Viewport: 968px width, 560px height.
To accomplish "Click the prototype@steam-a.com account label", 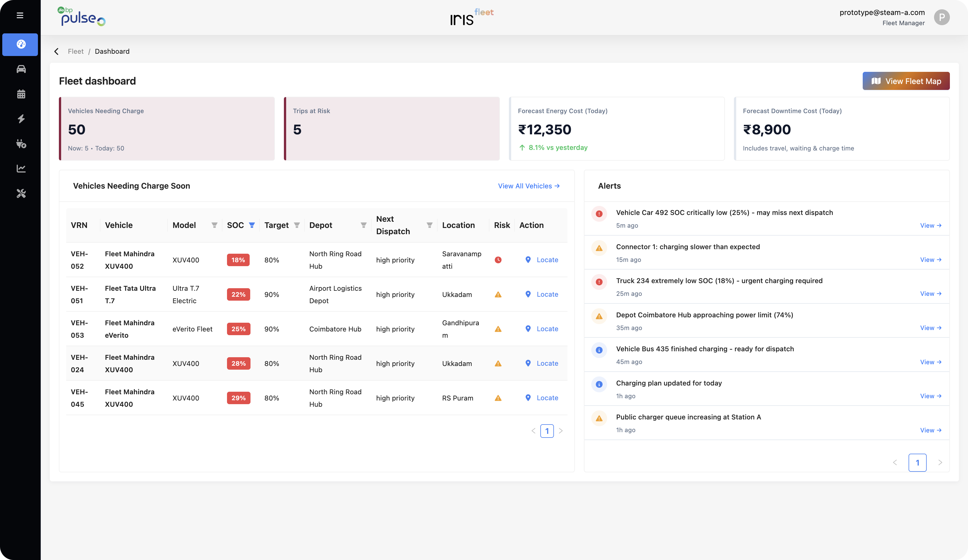I will (882, 12).
